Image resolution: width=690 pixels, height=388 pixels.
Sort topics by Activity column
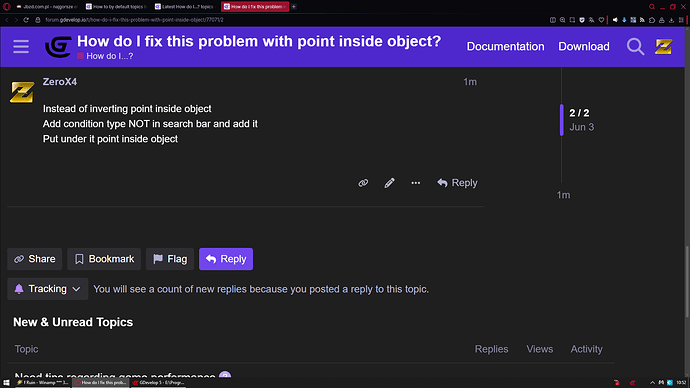coord(586,349)
